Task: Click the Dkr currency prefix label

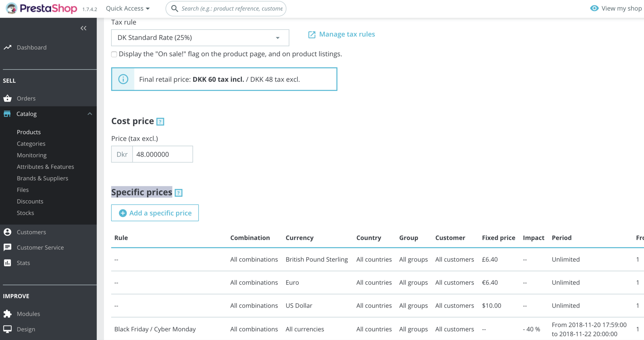Action: pos(122,154)
